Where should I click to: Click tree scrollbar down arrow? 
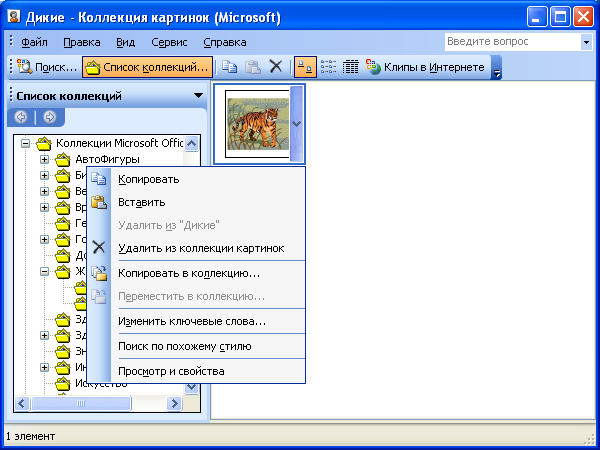coord(191,388)
